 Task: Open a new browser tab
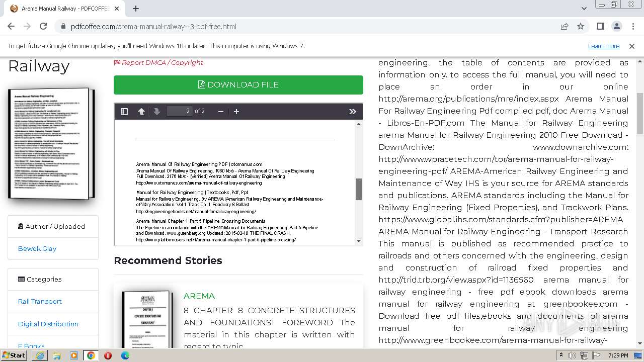[136, 9]
